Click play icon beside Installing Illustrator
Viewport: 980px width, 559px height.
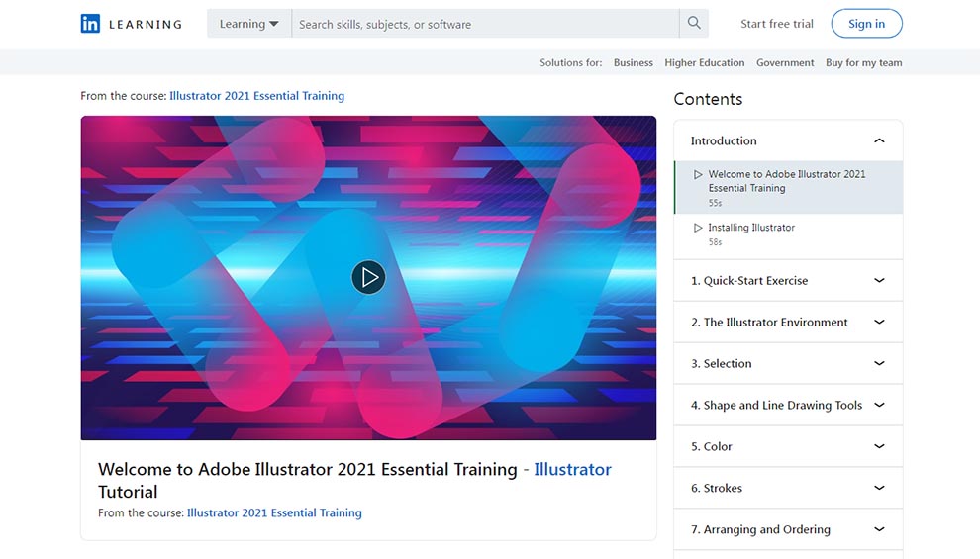point(698,228)
